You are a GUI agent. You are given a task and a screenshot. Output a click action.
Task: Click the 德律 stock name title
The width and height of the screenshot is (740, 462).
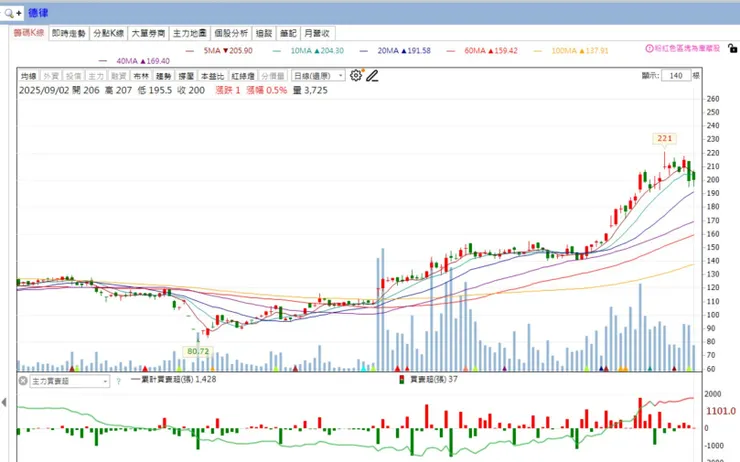click(x=38, y=13)
